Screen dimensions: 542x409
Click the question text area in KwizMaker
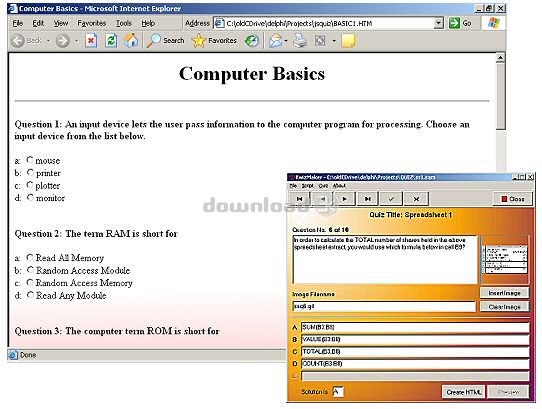point(385,260)
